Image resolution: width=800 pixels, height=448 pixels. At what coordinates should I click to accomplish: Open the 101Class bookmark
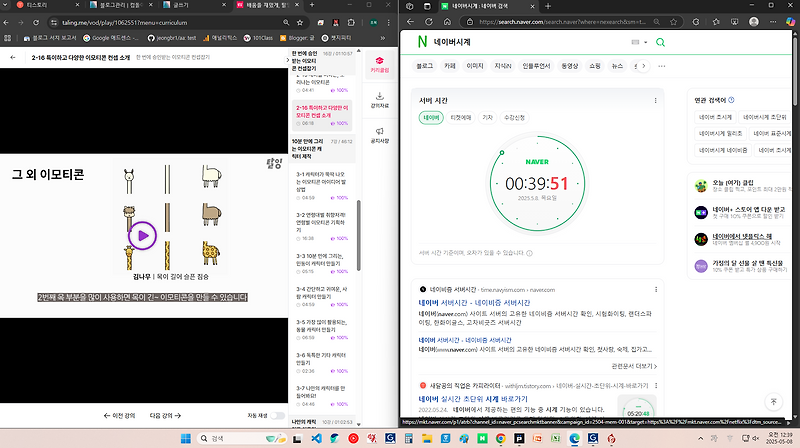point(258,38)
